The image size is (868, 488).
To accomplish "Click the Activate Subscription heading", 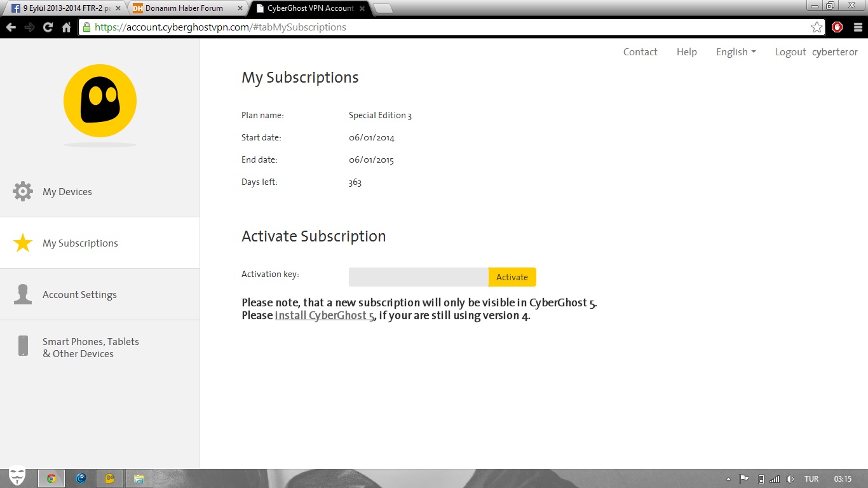I will tap(313, 236).
